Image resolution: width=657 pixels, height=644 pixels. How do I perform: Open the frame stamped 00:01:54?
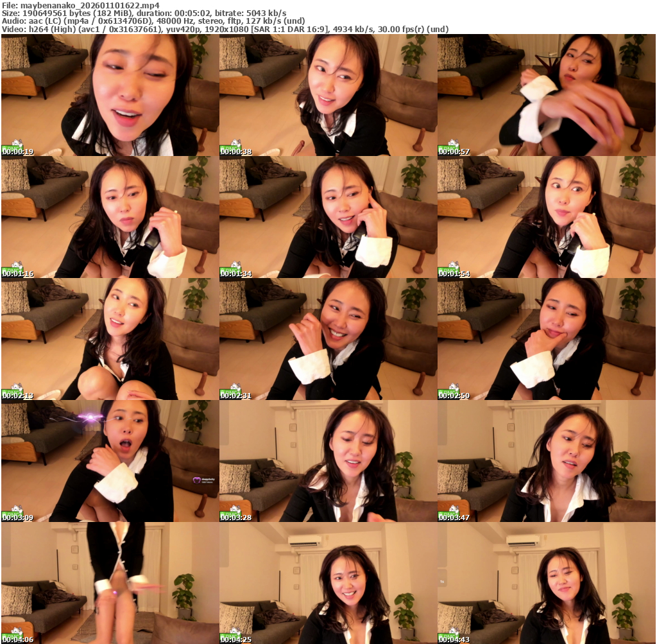(x=547, y=217)
